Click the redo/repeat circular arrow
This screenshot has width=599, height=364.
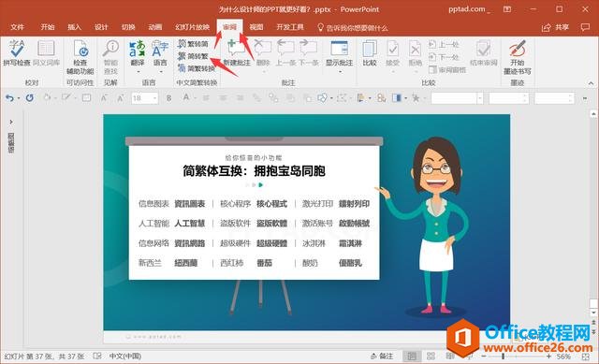coord(29,98)
